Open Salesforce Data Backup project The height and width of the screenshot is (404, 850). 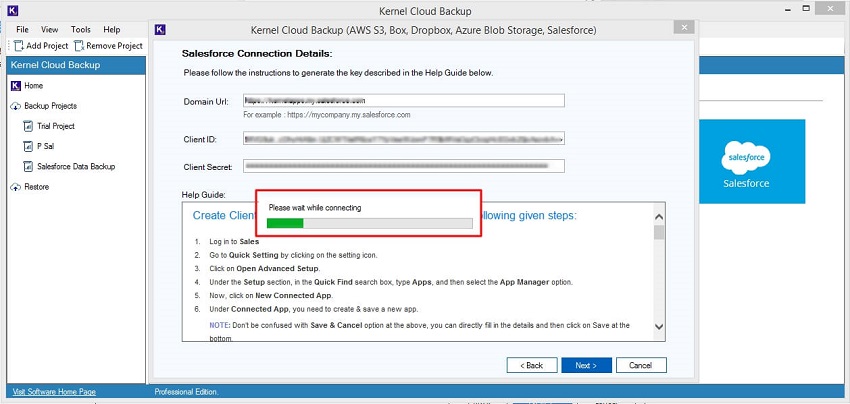[76, 166]
